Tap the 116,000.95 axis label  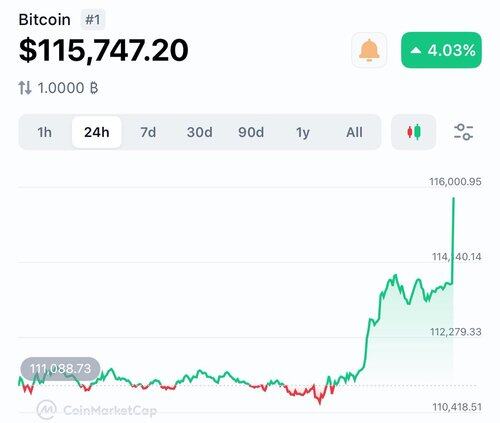[455, 182]
